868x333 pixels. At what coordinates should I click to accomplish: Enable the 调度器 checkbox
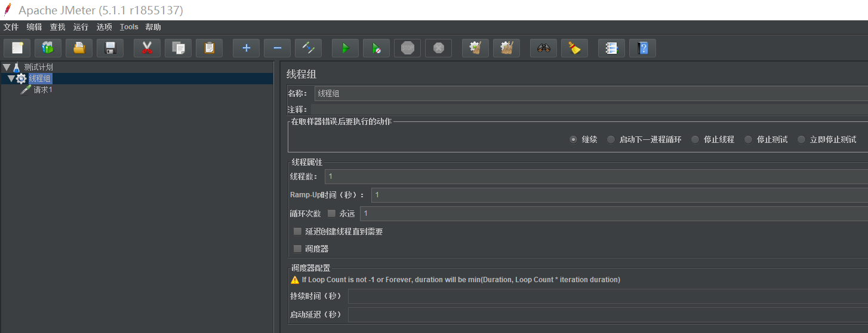click(x=297, y=249)
